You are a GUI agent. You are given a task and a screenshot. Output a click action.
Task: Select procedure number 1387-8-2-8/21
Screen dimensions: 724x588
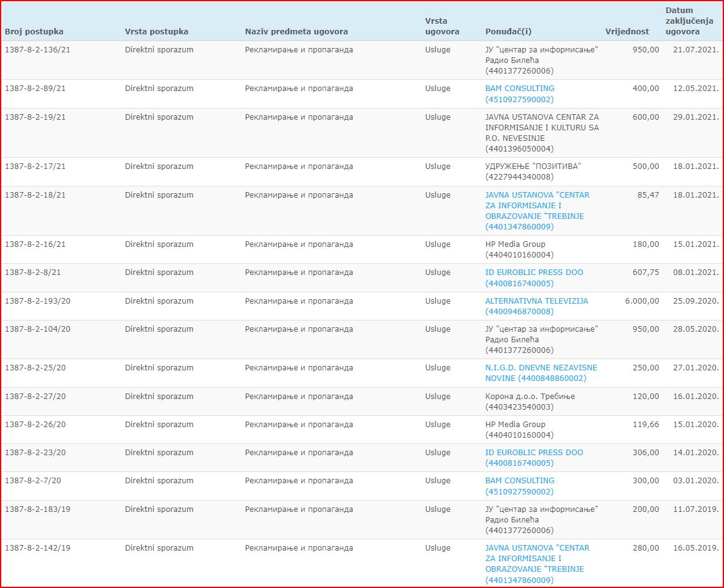click(x=33, y=272)
